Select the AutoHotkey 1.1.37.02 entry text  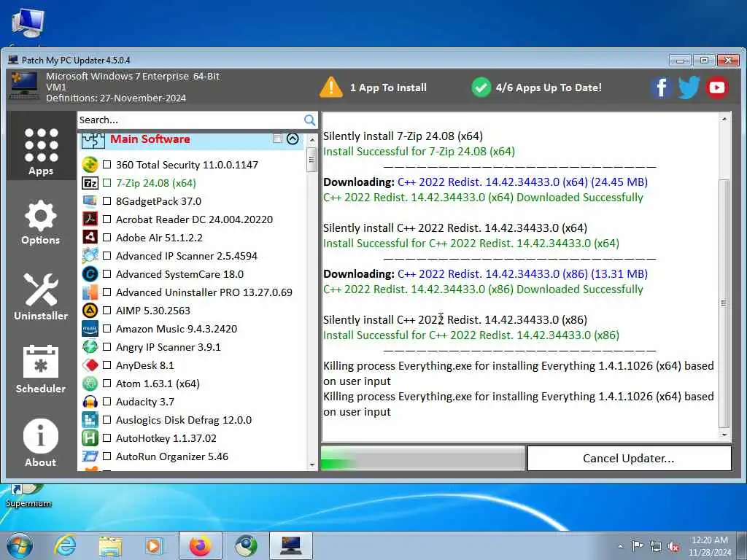tap(166, 438)
